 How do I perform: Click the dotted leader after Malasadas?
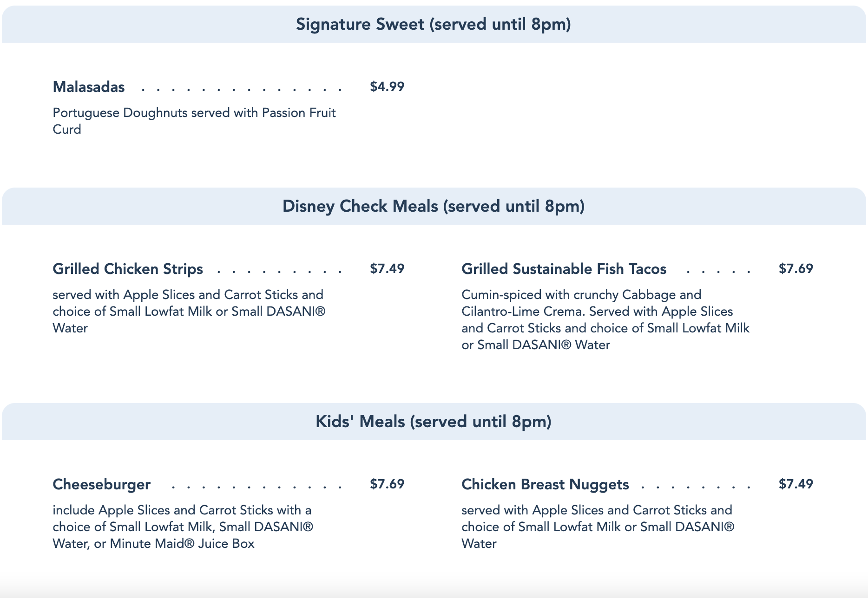tap(242, 88)
